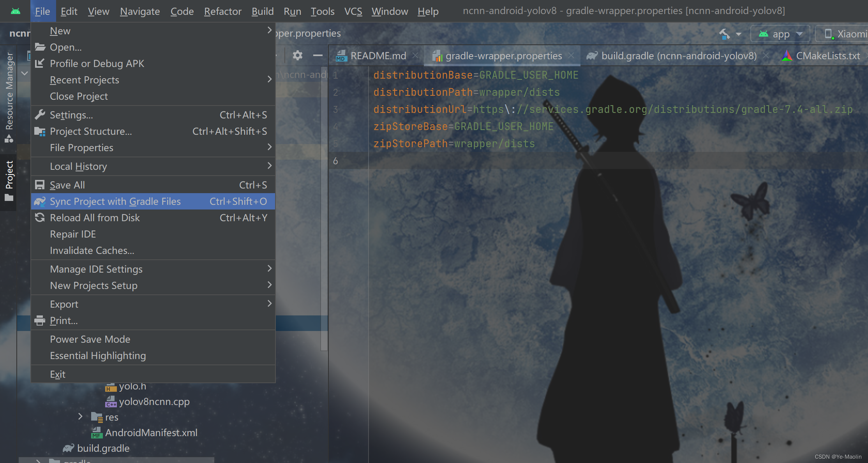Open the New submenu
This screenshot has height=463, width=868.
point(153,31)
